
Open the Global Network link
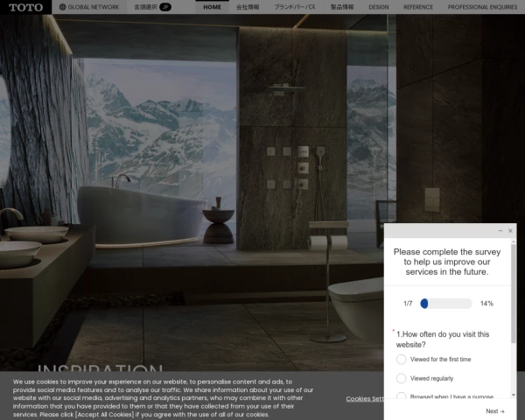[x=89, y=7]
